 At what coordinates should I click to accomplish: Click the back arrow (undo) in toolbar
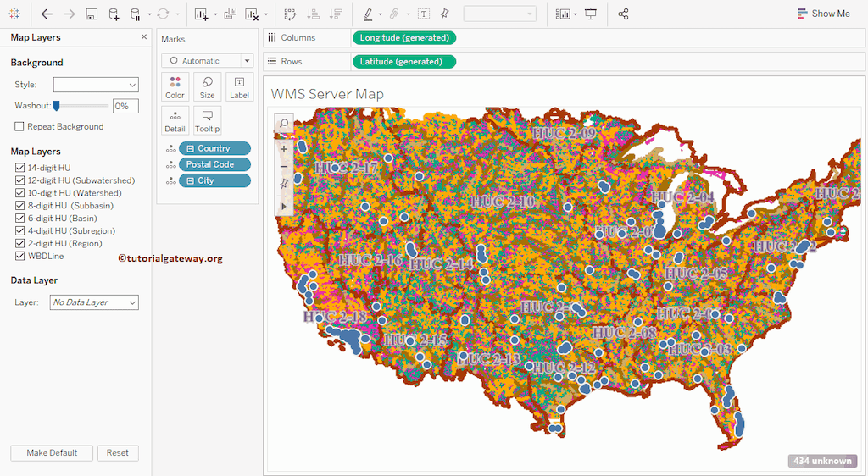coord(47,14)
